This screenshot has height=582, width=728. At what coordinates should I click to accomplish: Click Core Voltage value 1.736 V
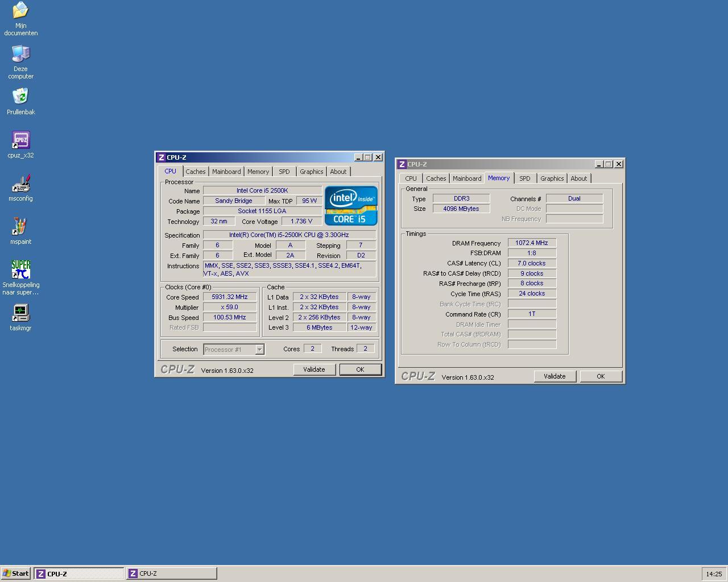[301, 221]
